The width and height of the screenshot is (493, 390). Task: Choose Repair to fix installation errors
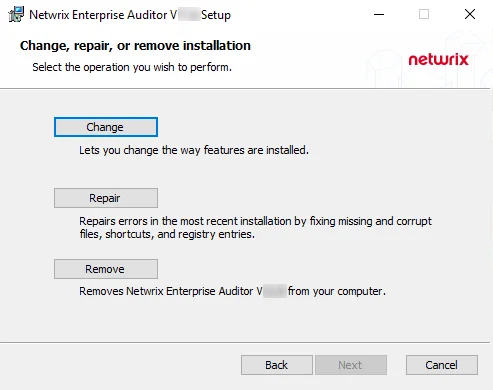click(x=106, y=198)
